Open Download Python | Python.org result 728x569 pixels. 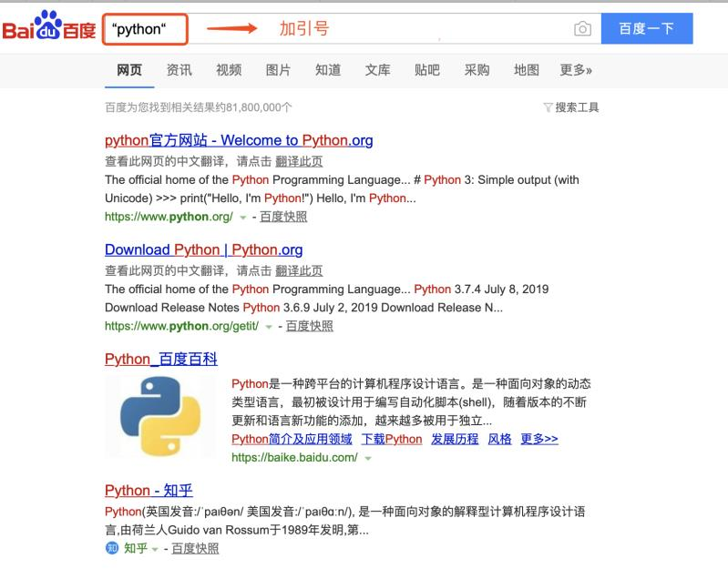203,249
